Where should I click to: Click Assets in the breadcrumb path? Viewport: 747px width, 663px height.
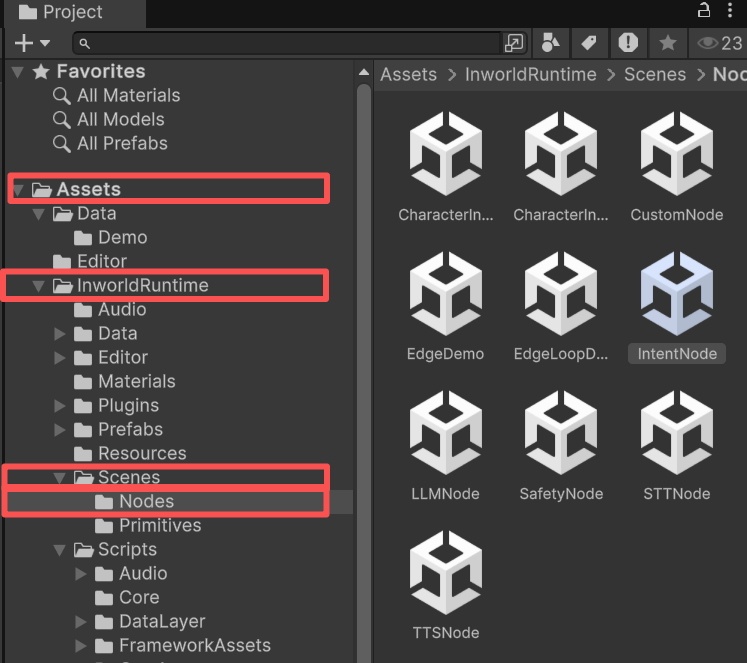pos(408,75)
